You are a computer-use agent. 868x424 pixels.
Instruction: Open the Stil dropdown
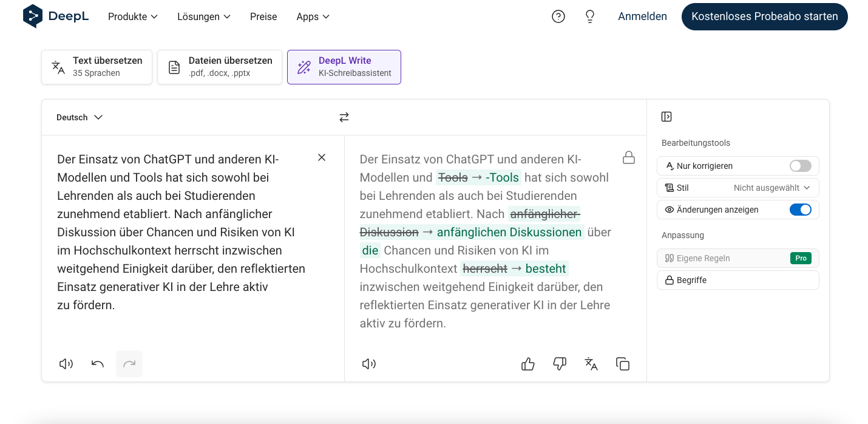(x=771, y=187)
